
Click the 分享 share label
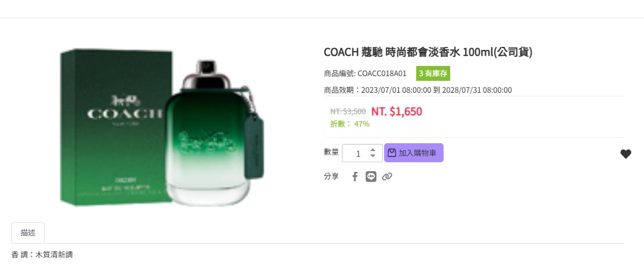pyautogui.click(x=331, y=177)
